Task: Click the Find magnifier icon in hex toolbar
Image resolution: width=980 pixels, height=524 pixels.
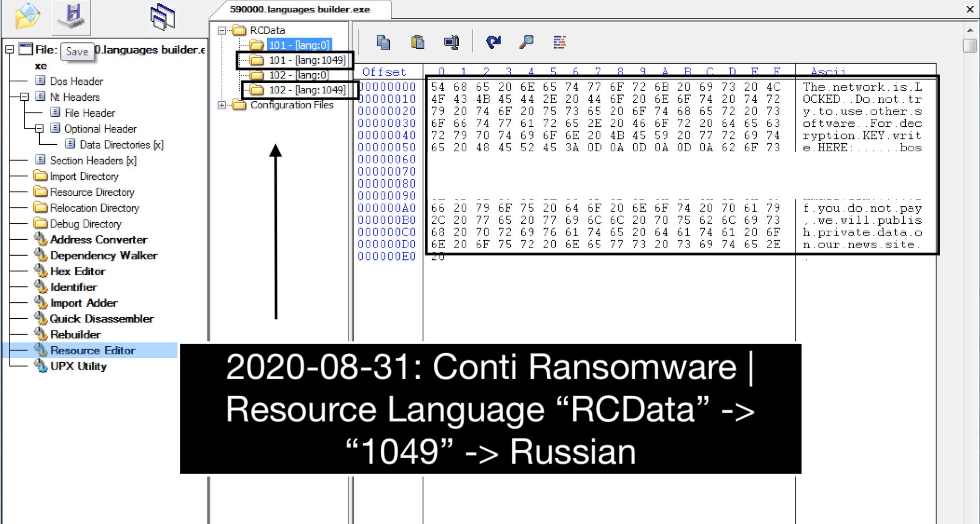Action: click(x=526, y=42)
